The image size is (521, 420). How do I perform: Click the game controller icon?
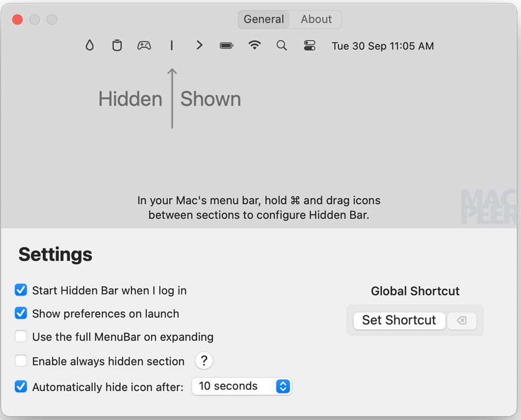pos(144,46)
